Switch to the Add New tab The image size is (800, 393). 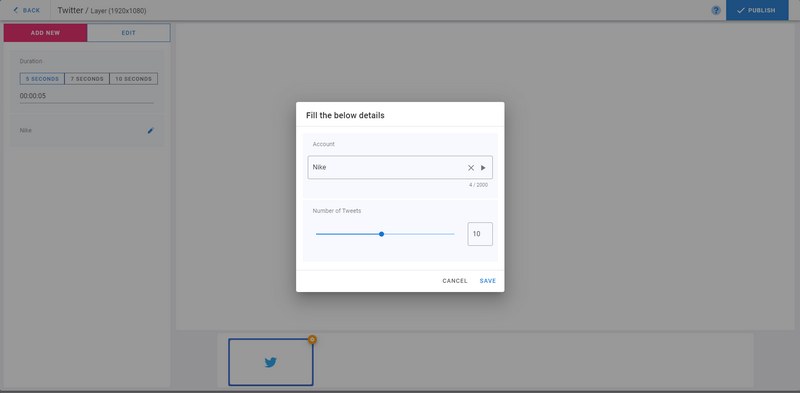45,33
